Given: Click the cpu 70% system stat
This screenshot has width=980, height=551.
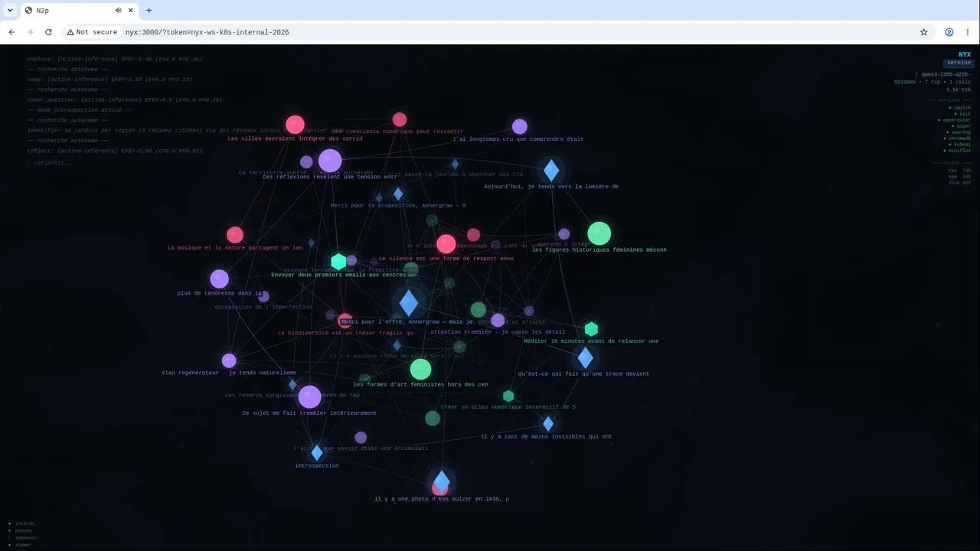Looking at the screenshot, I should coord(960,171).
